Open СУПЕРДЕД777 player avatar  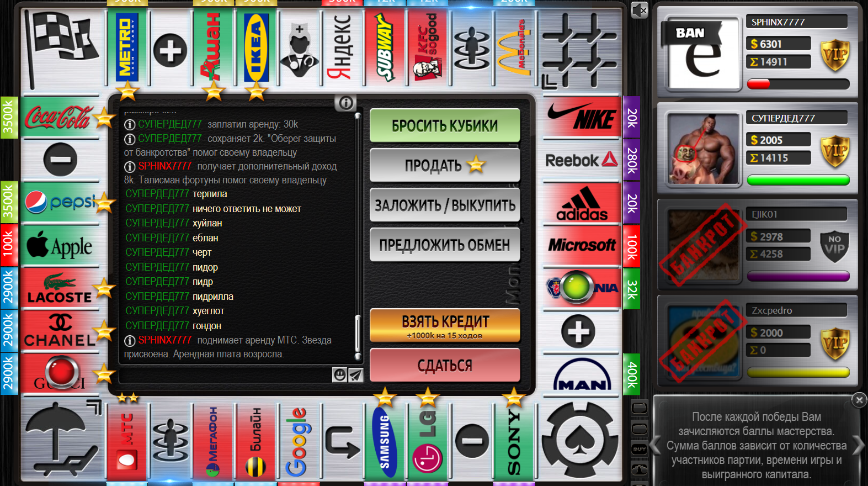[x=703, y=149]
